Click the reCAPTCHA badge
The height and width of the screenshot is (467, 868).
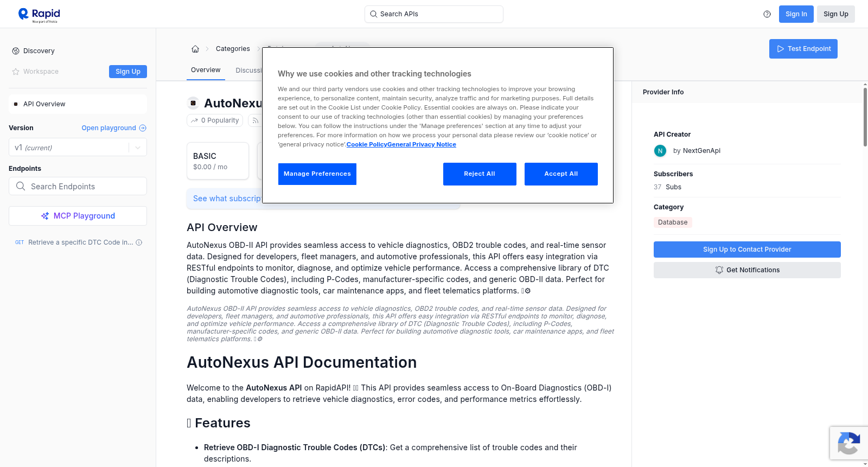pyautogui.click(x=849, y=444)
